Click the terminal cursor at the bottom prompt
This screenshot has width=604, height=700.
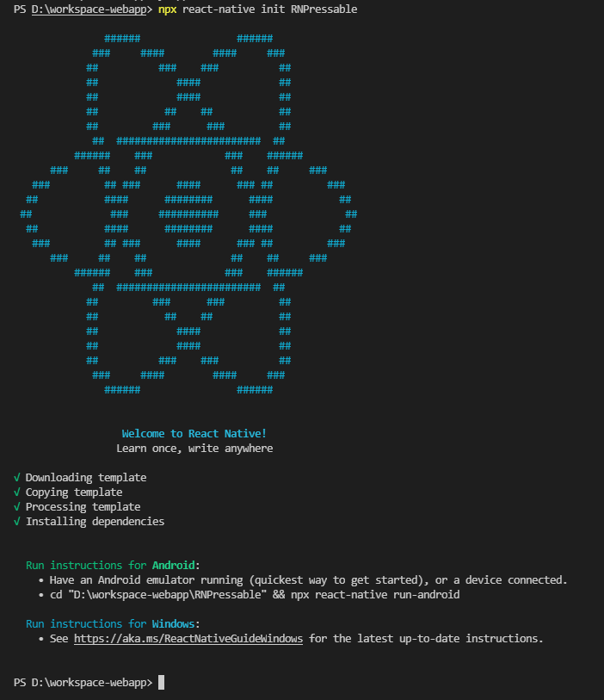click(162, 683)
